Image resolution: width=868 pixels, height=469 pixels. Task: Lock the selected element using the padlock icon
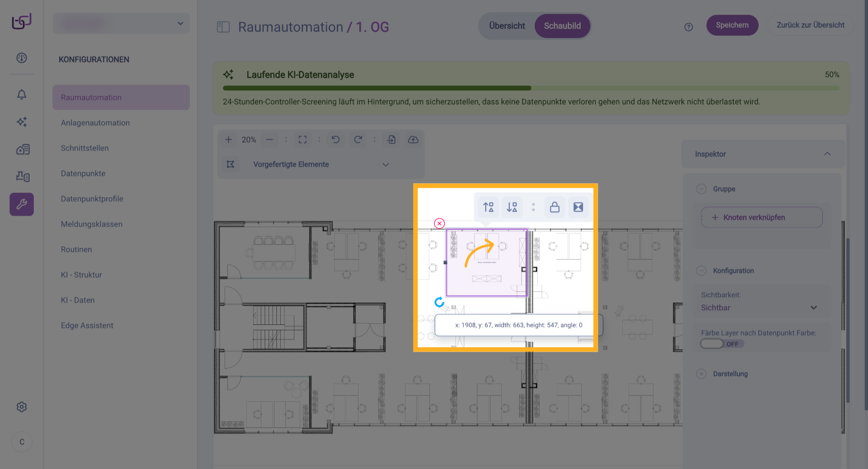pyautogui.click(x=555, y=207)
